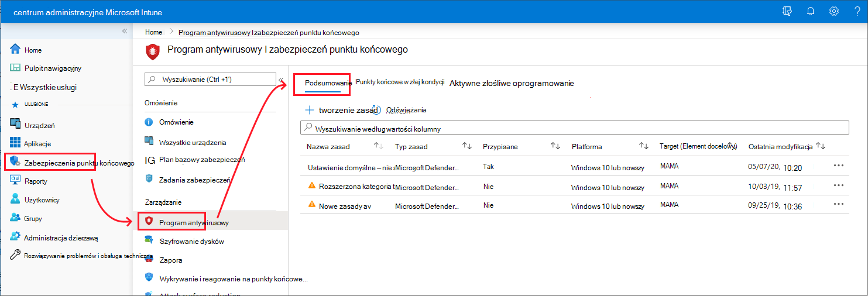
Task: Click warning icon on Rozszerzona kategoria row
Action: click(x=311, y=186)
